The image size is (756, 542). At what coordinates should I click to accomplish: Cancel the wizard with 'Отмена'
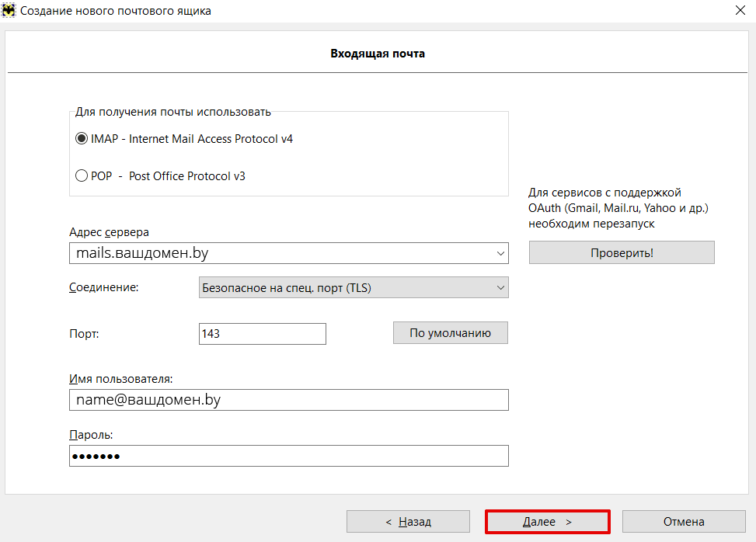pos(684,522)
